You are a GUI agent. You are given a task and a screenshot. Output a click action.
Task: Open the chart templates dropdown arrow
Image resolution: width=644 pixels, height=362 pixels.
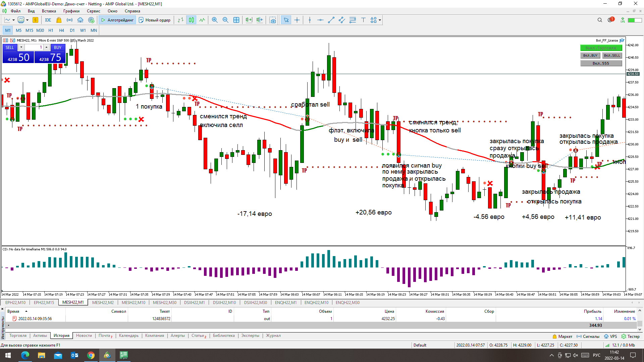point(27,20)
